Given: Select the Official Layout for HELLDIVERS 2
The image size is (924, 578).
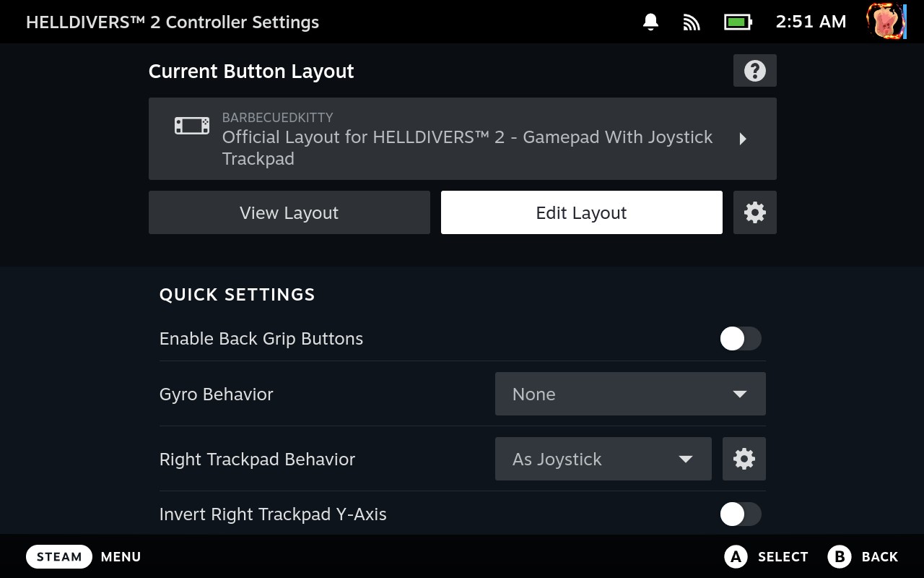Looking at the screenshot, I should point(462,139).
